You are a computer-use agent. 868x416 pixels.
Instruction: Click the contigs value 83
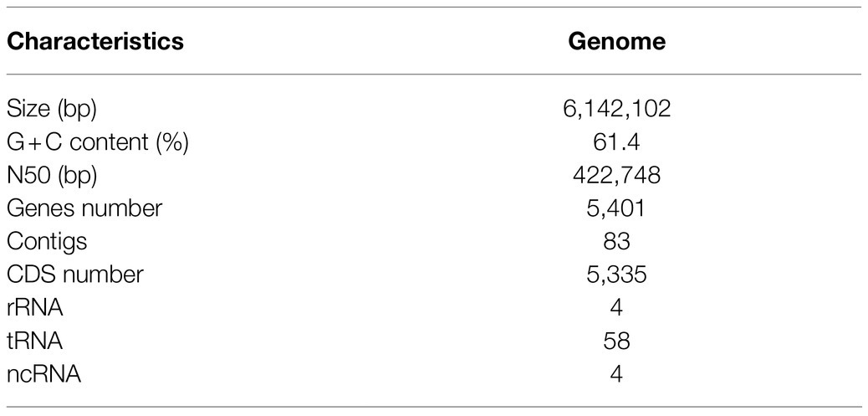pos(616,242)
